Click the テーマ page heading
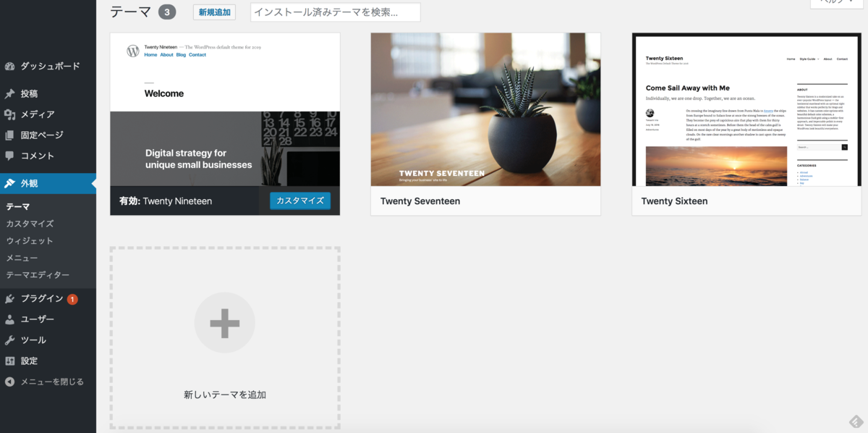 [x=131, y=12]
